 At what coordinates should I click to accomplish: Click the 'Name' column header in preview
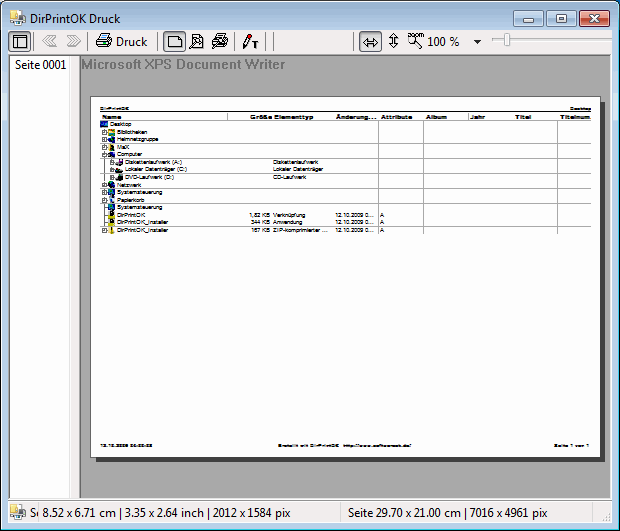pos(112,117)
